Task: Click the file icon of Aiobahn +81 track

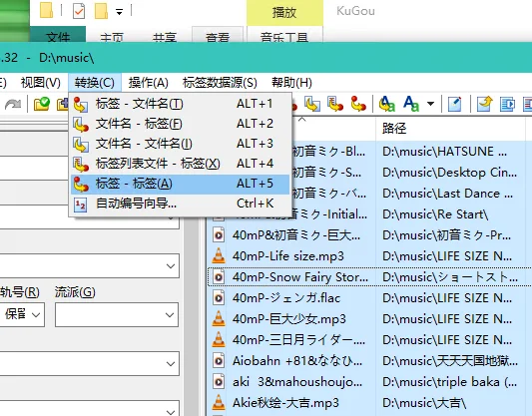Action: click(219, 361)
